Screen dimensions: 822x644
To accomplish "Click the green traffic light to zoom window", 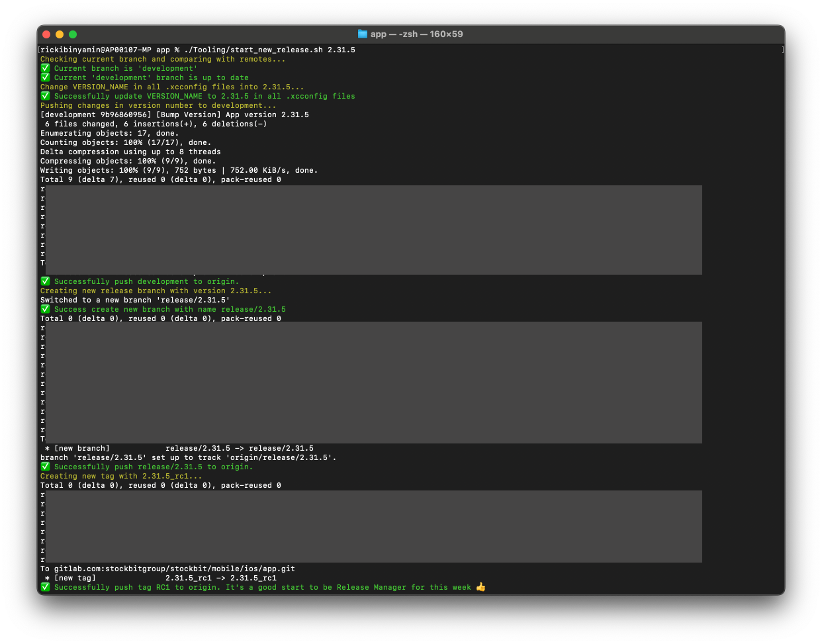I will point(73,34).
